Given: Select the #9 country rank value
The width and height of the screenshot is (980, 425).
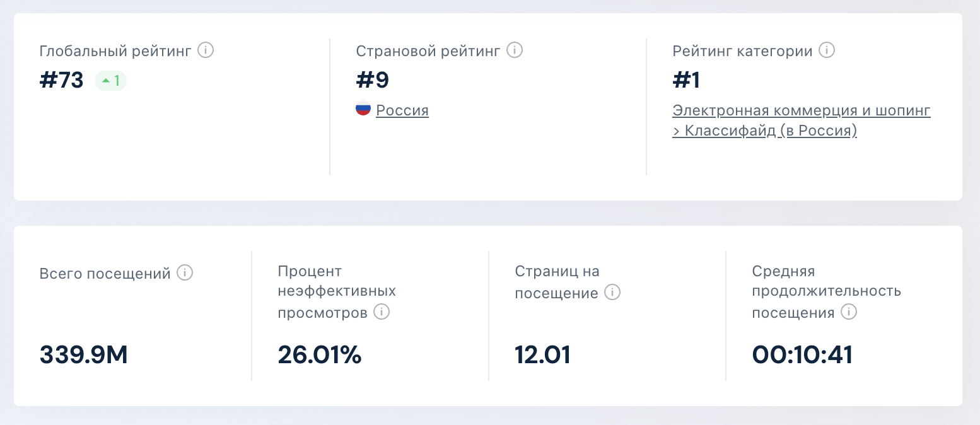Looking at the screenshot, I should point(373,81).
